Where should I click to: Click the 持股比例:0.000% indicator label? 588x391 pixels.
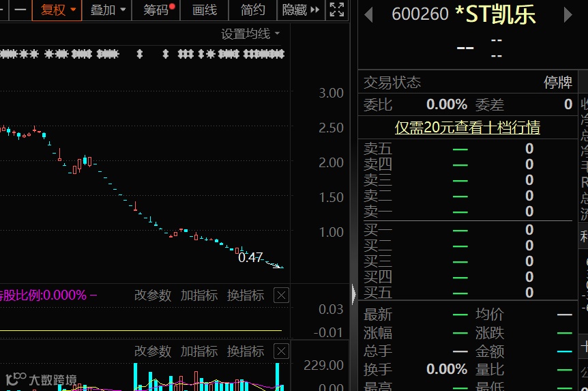(43, 295)
